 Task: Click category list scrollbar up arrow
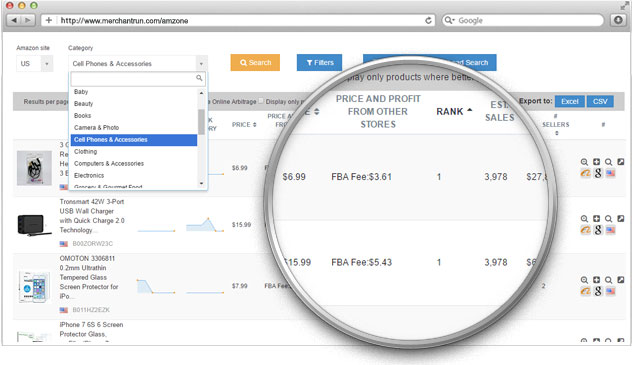201,93
